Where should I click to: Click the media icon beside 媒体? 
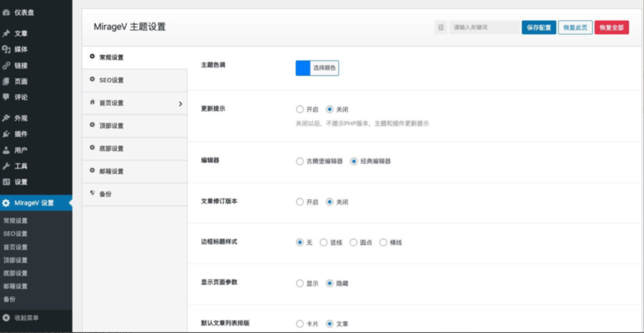pos(6,50)
